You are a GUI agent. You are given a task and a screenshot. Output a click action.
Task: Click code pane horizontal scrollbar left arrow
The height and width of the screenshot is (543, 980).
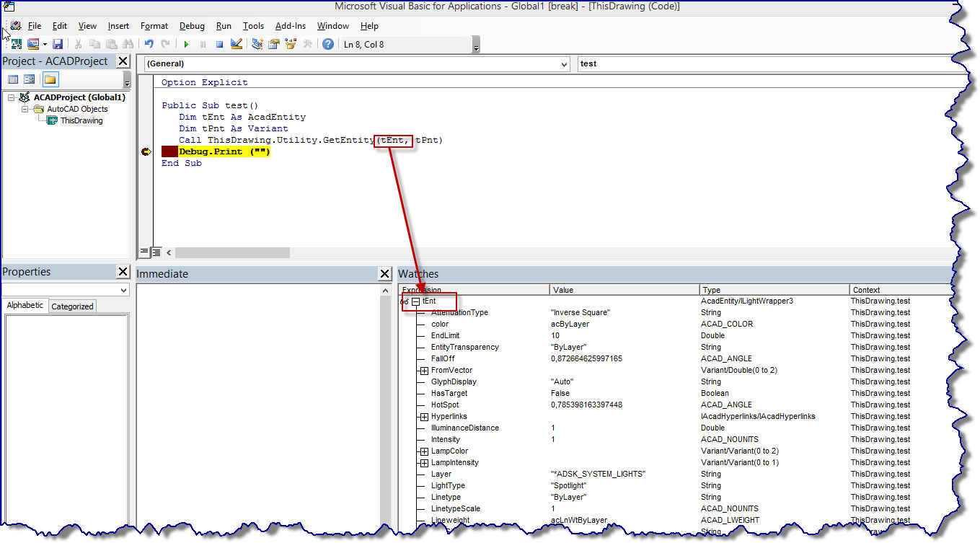[x=169, y=252]
